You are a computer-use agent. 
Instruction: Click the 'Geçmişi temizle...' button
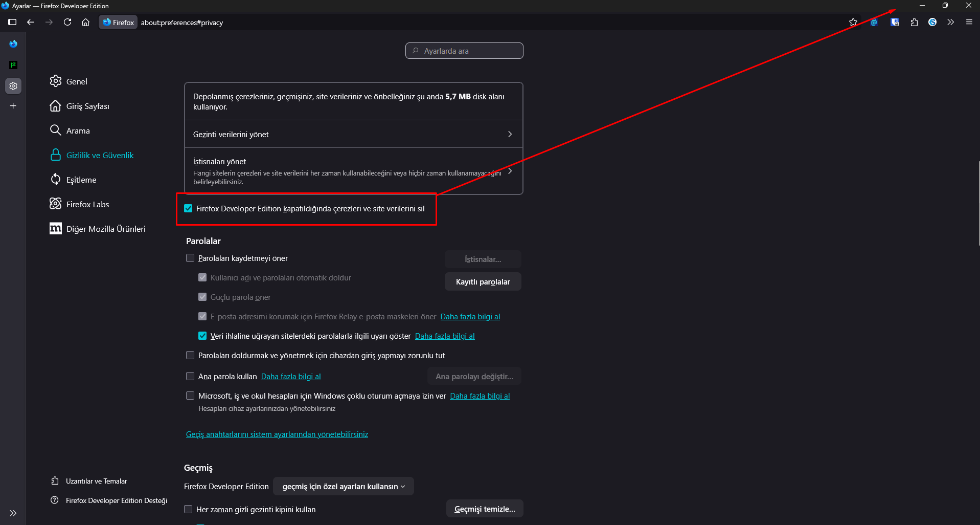(484, 509)
